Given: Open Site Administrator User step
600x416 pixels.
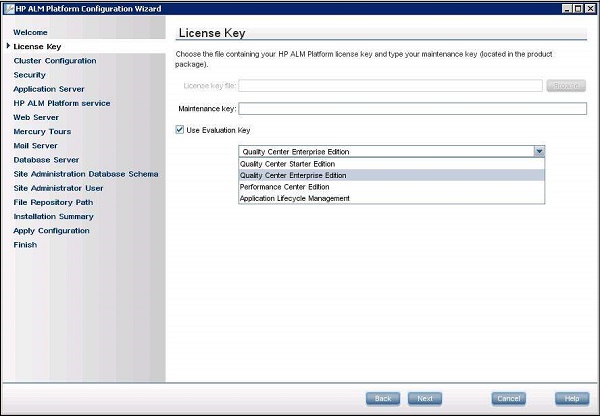Looking at the screenshot, I should click(58, 188).
